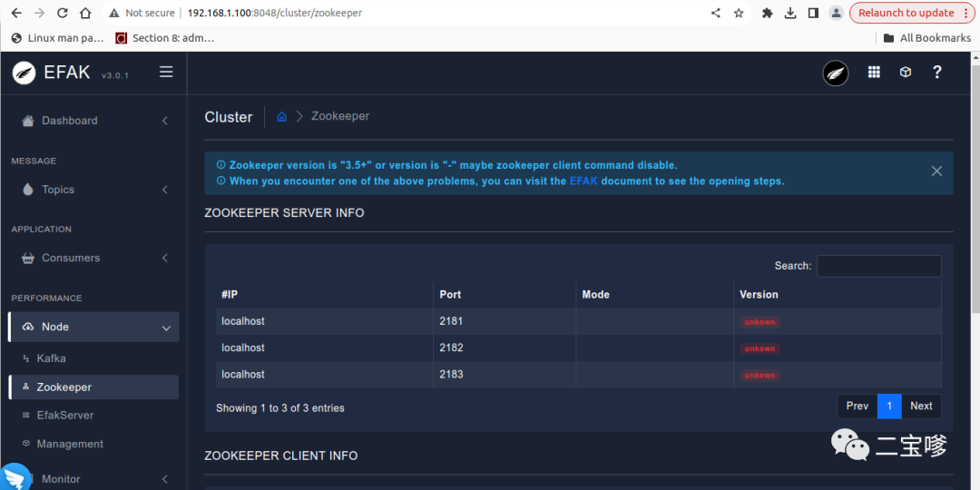Click the Search input field
Viewport: 980px width, 490px height.
point(878,266)
